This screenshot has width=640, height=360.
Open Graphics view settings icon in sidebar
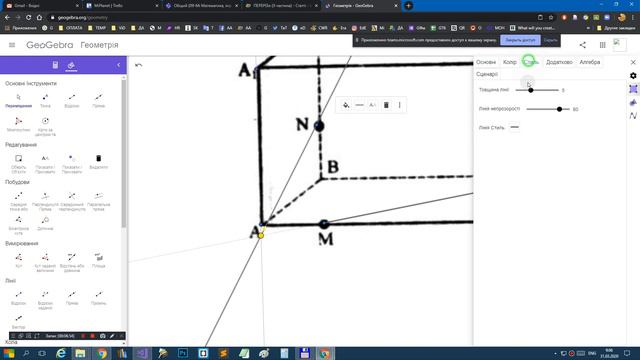[x=633, y=89]
